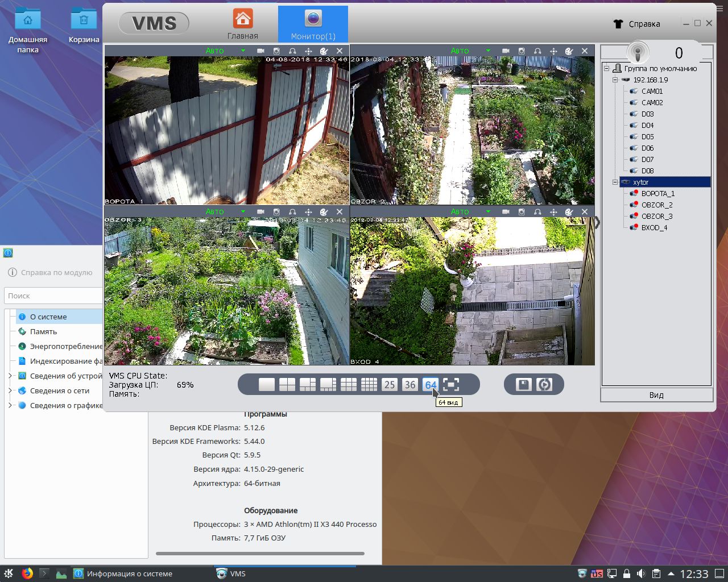
Task: Collapse the 192.168.1.9 device tree node
Action: tap(615, 80)
